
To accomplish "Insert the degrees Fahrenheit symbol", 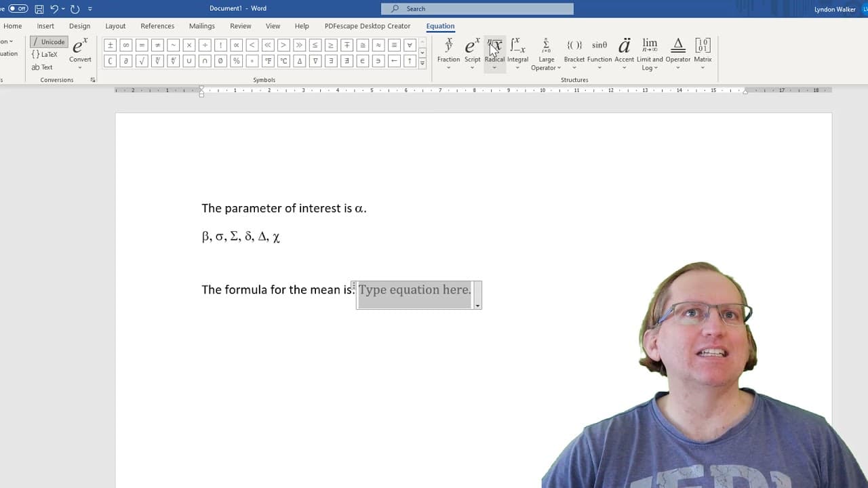I will click(268, 61).
